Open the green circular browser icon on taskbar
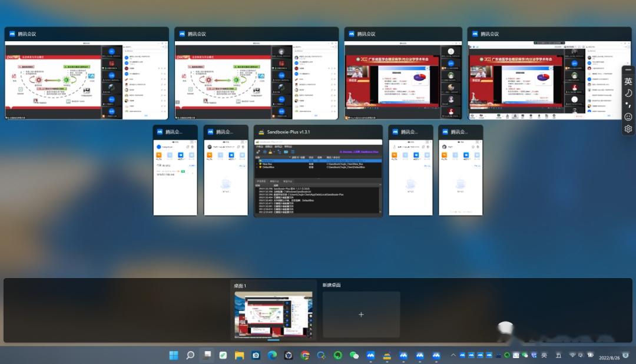The height and width of the screenshot is (364, 636). pos(337,356)
